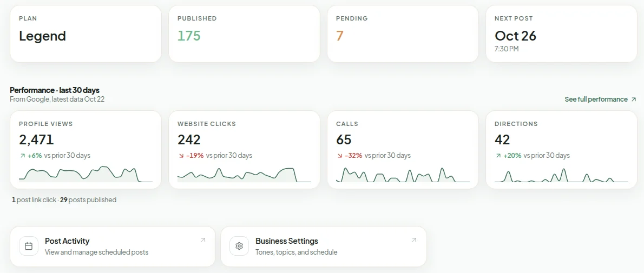Click the NEXT POST label
Screen dimensions: 644x273
(514, 18)
